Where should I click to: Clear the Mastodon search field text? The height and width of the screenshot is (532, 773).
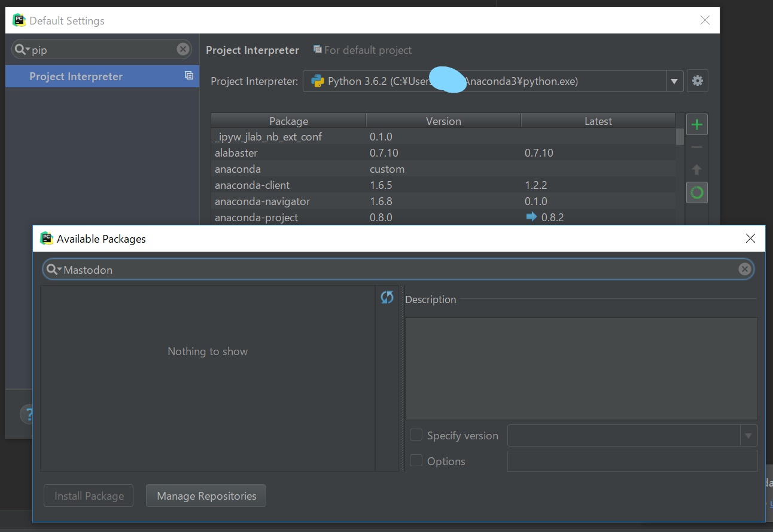tap(744, 270)
